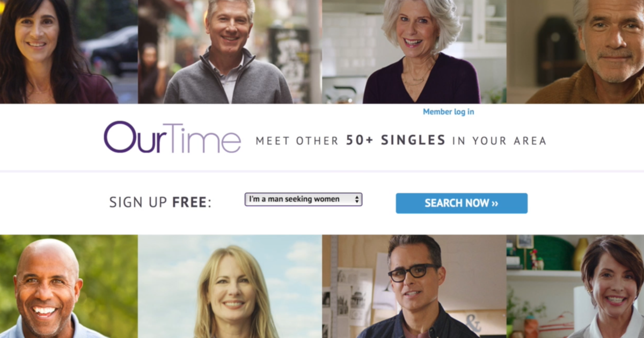Select the photo of the man with black glasses
This screenshot has height=338, width=644.
pyautogui.click(x=414, y=286)
